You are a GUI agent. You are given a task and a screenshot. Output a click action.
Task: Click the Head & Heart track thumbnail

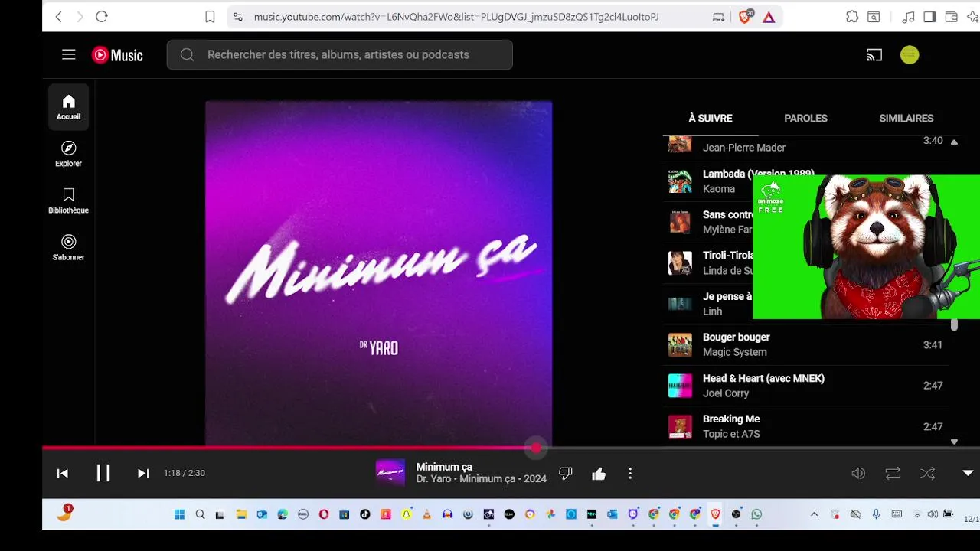pos(680,386)
